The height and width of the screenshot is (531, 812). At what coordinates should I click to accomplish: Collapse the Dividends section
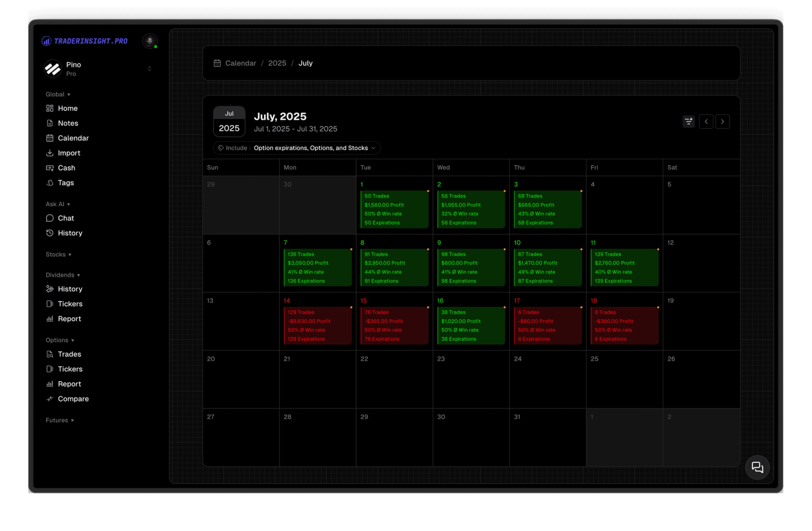[63, 275]
